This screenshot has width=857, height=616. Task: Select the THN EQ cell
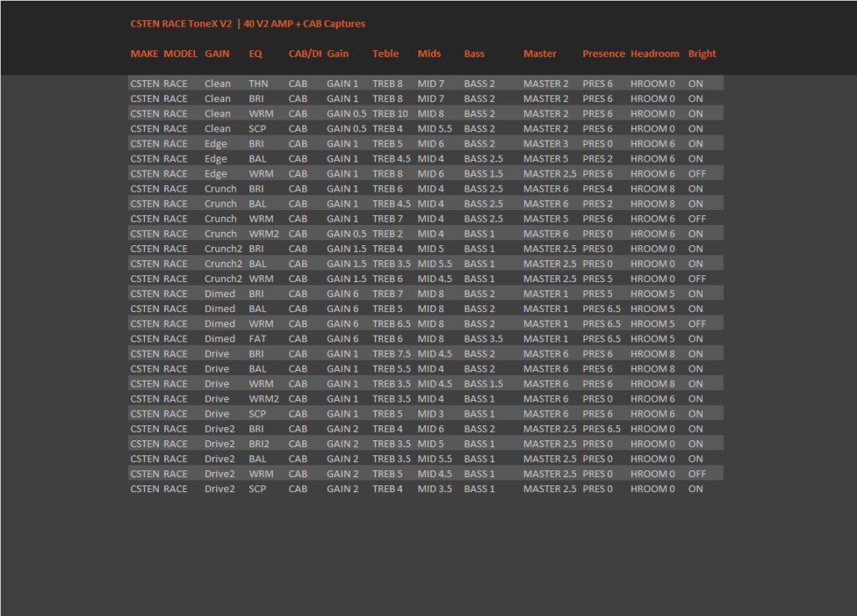(x=258, y=84)
